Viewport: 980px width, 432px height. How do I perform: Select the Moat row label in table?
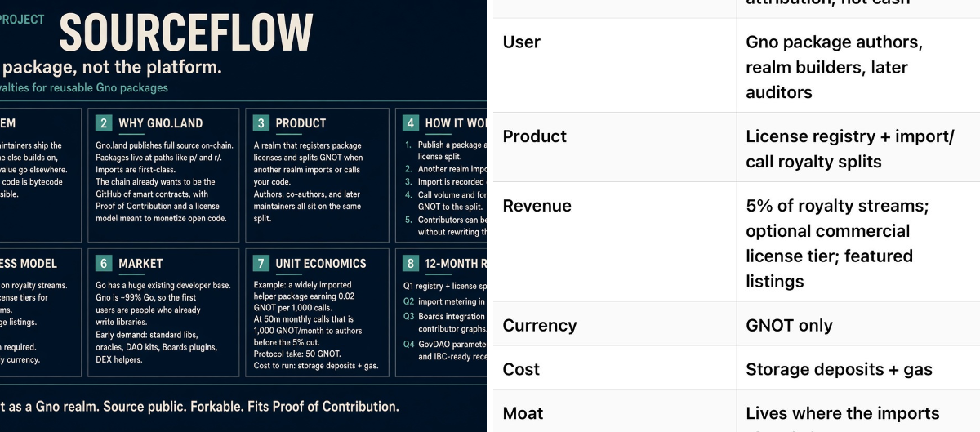(523, 413)
